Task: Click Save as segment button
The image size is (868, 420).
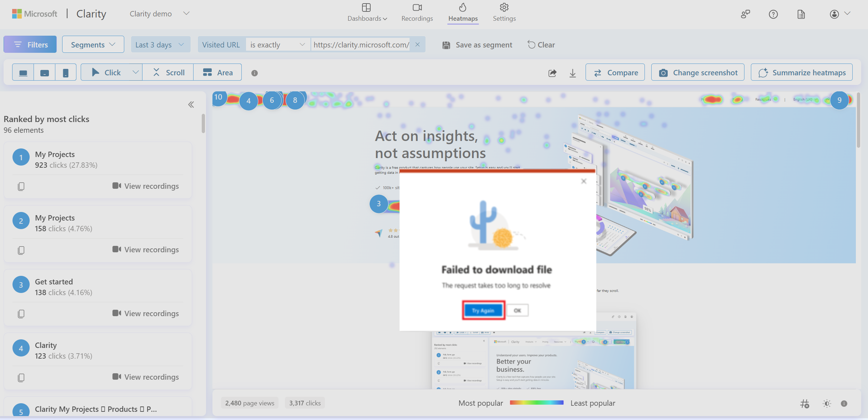Action: pyautogui.click(x=478, y=44)
